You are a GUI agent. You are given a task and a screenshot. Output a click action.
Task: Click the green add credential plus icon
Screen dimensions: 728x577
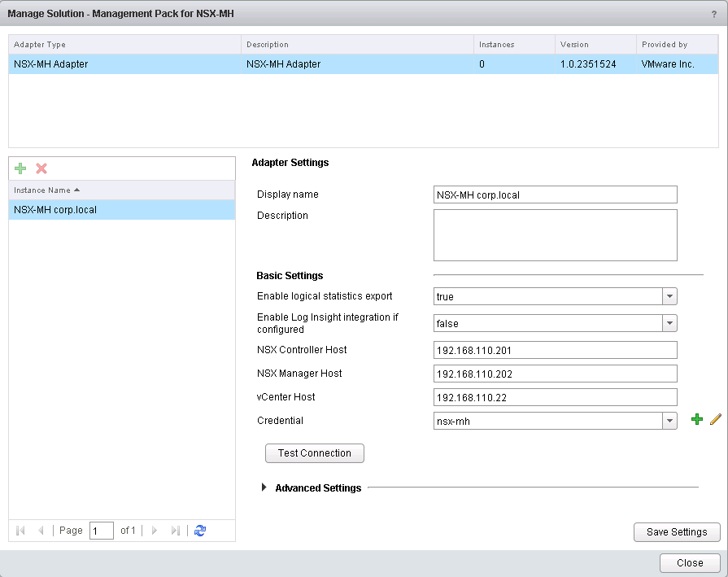pyautogui.click(x=696, y=420)
